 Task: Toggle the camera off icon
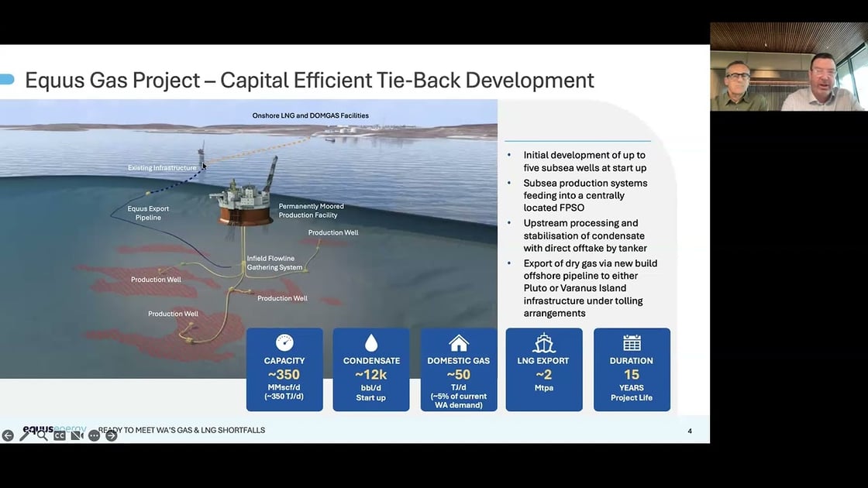click(x=77, y=436)
